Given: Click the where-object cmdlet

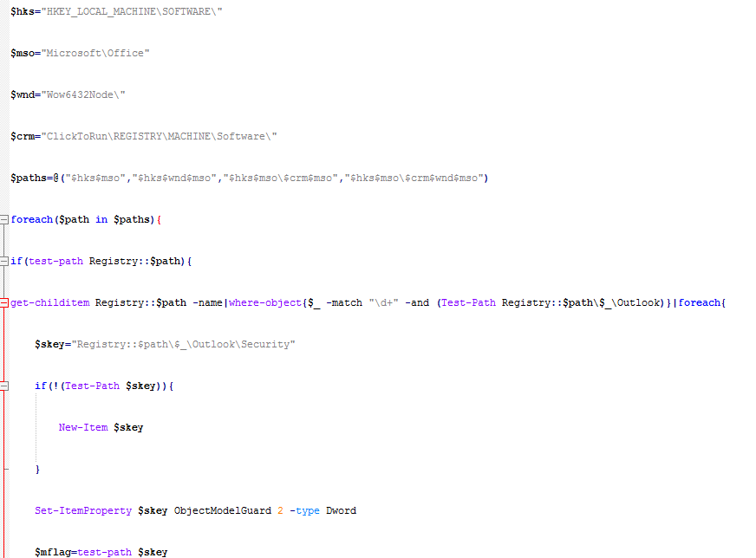Looking at the screenshot, I should pos(264,302).
